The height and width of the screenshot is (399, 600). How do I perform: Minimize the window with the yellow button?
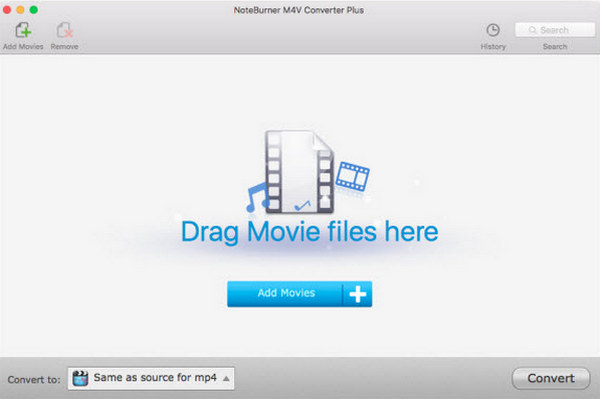click(x=20, y=10)
